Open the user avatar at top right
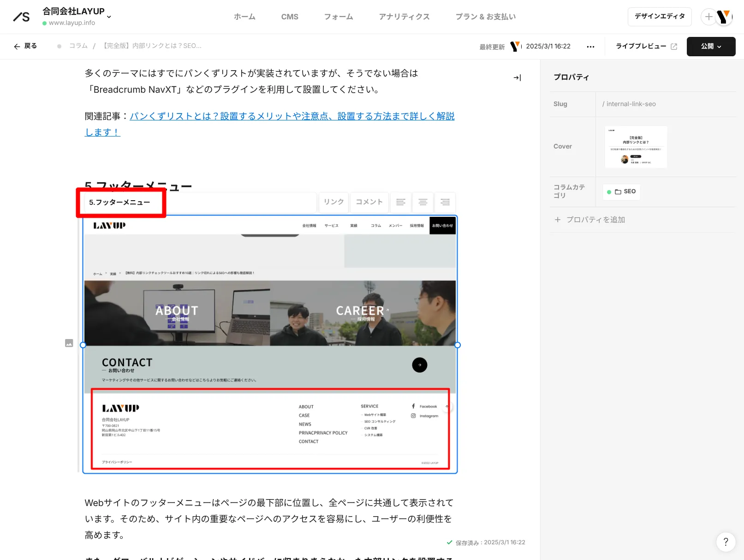 coord(725,17)
